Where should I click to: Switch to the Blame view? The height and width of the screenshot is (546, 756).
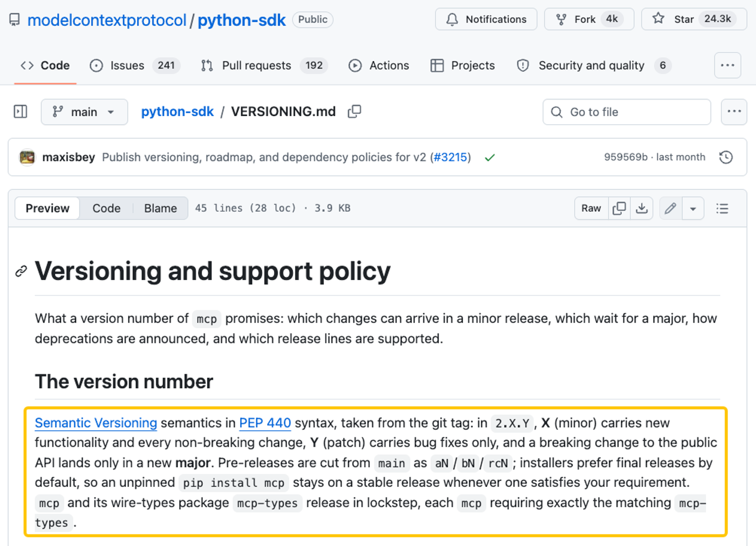[160, 208]
